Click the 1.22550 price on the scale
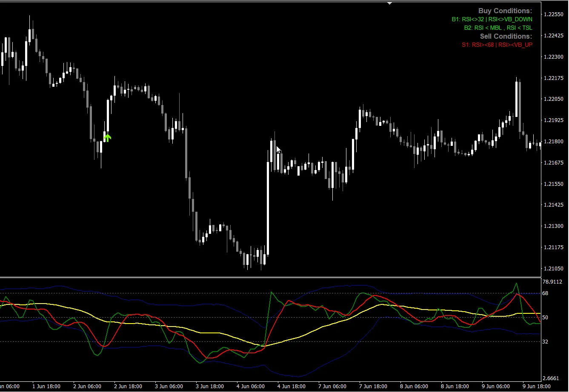The width and height of the screenshot is (569, 392). point(553,14)
